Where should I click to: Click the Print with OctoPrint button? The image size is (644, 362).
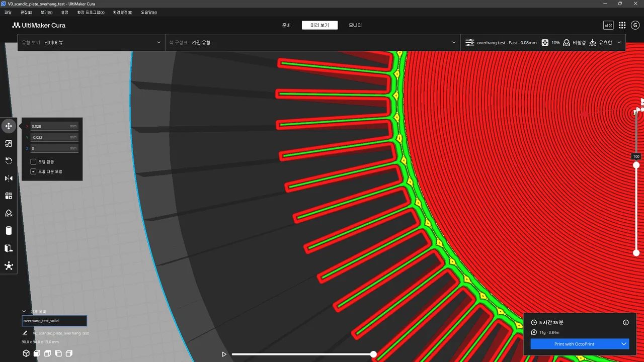pyautogui.click(x=574, y=344)
